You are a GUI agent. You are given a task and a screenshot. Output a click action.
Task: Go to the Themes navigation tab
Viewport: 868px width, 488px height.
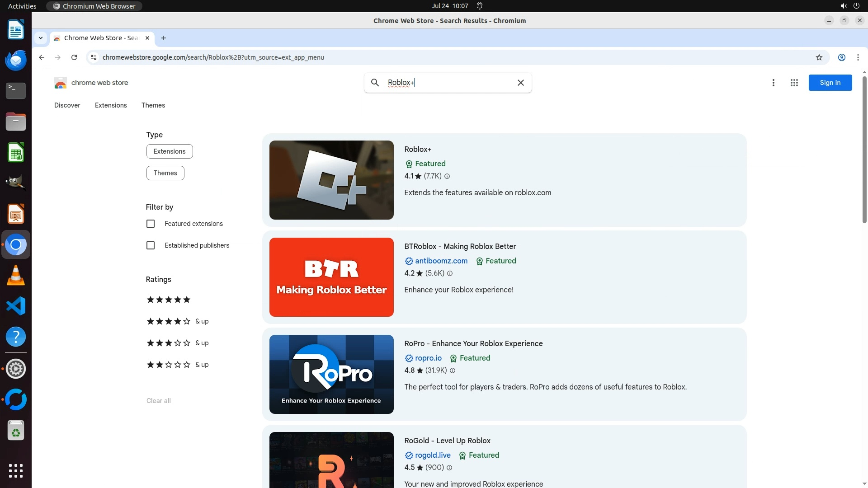click(x=153, y=105)
